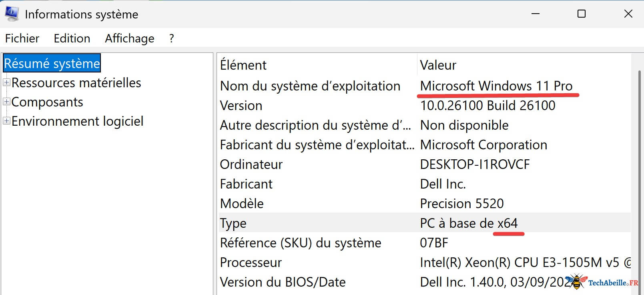The image size is (644, 295).
Task: Click the value Microsoft Corporation
Action: pyautogui.click(x=484, y=145)
